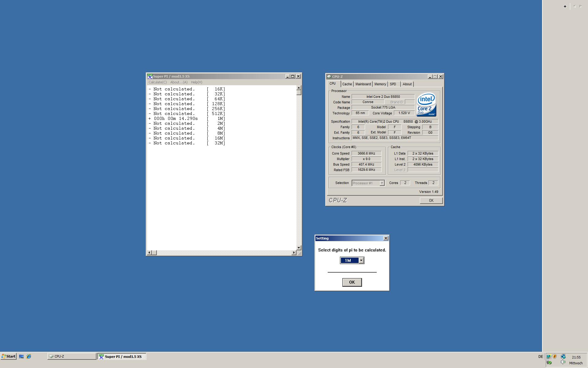Click the security shield tray icon
Screen dimensions: 588x368
click(x=555, y=357)
